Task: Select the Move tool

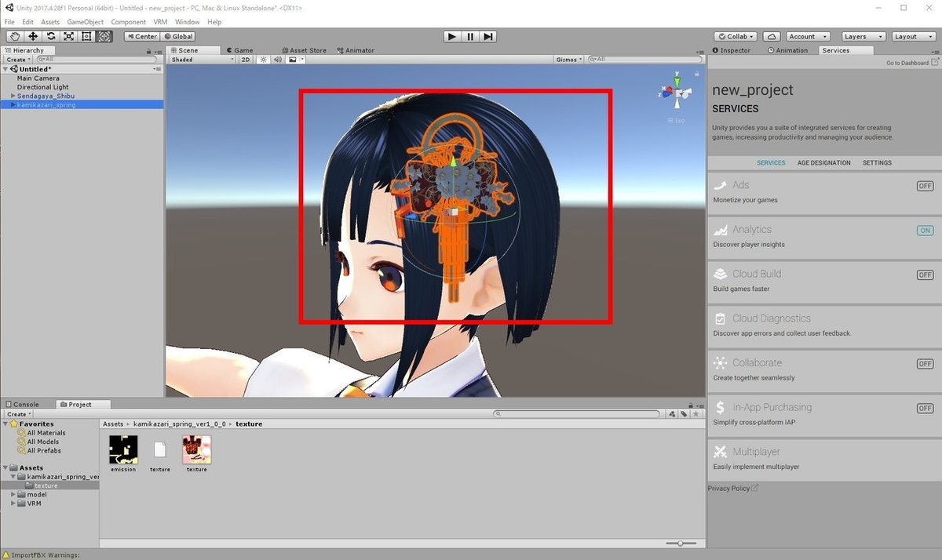Action: tap(33, 36)
